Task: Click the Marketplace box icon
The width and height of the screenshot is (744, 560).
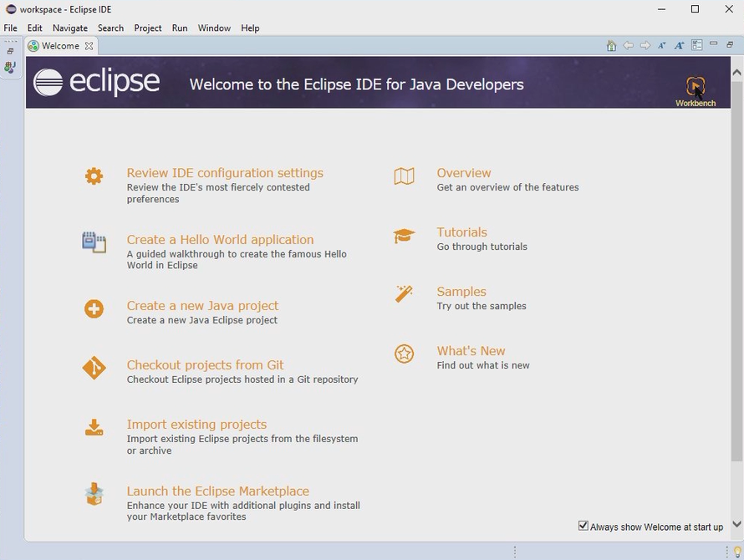Action: tap(94, 494)
